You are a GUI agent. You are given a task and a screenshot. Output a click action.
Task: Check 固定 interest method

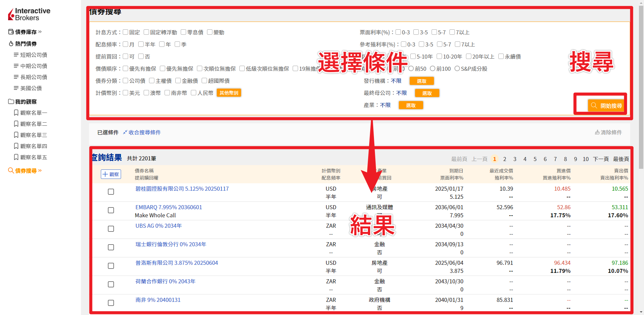pos(125,32)
